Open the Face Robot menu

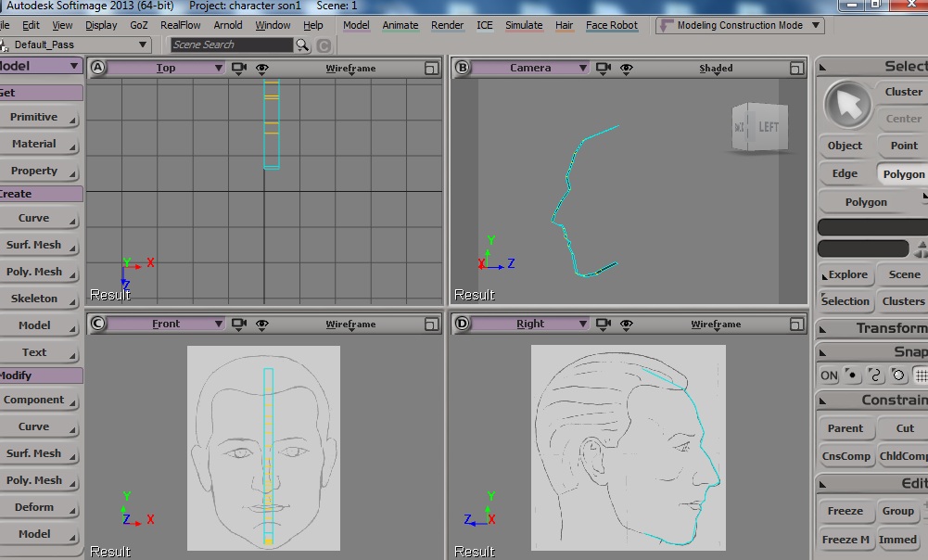tap(611, 25)
